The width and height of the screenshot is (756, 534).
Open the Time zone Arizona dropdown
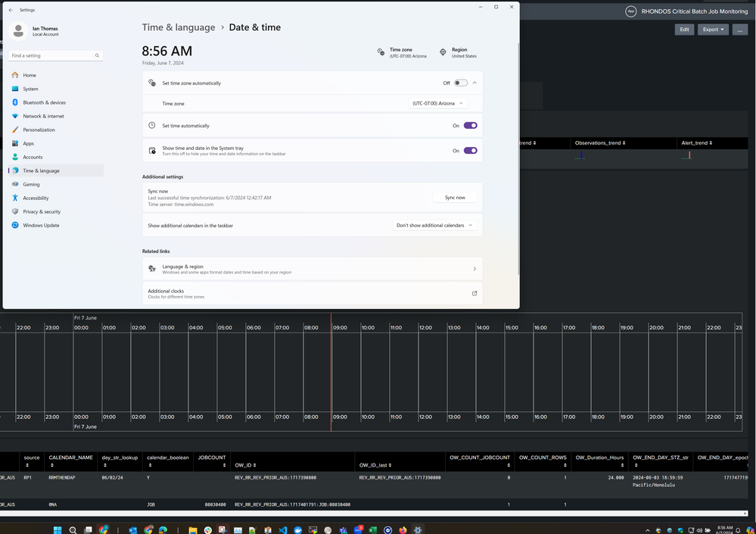[x=437, y=104]
